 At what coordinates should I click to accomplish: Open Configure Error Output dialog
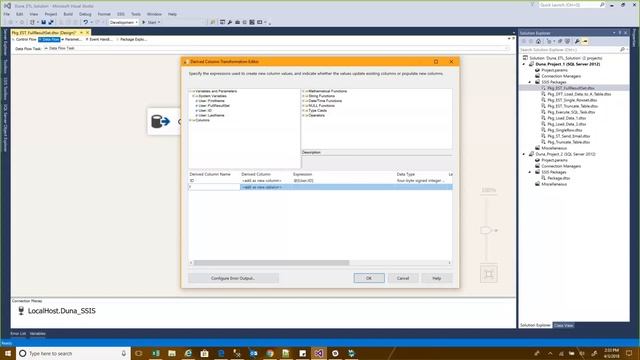coord(233,278)
